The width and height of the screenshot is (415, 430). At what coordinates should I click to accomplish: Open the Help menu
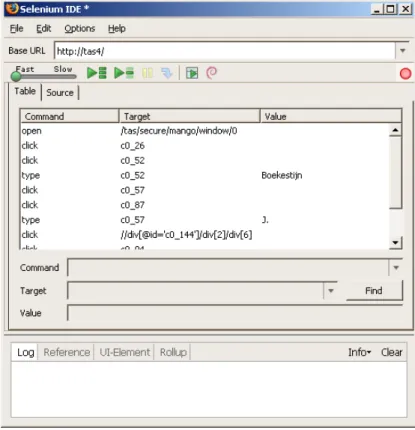tap(117, 29)
